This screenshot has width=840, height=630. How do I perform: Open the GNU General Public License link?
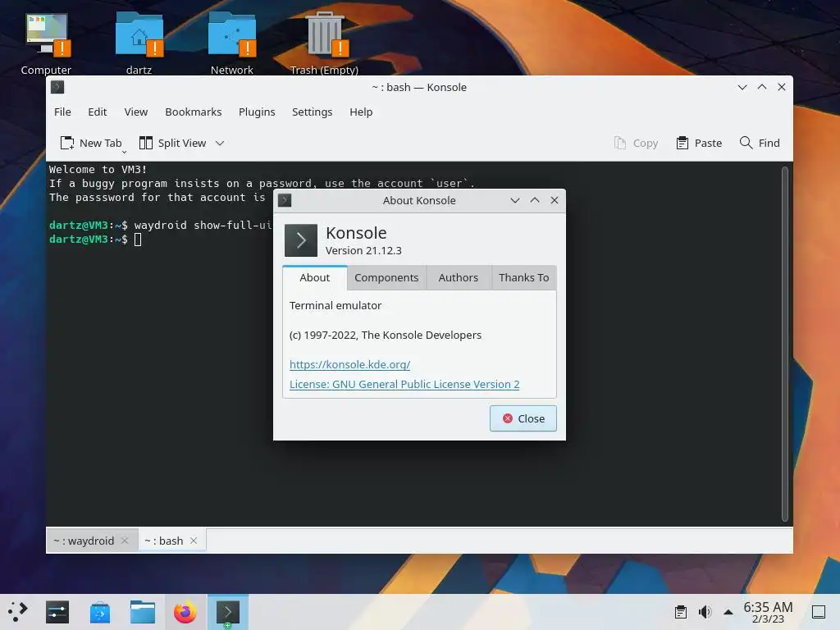point(404,384)
